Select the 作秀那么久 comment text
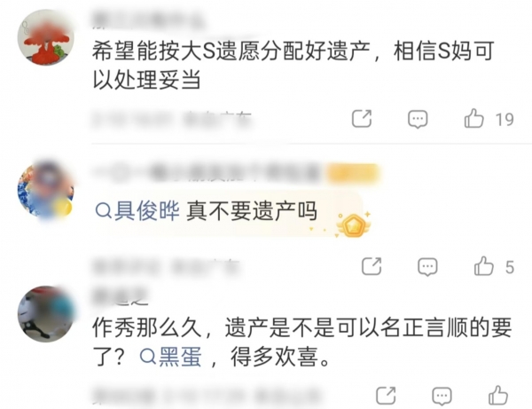532x409 pixels. tap(302, 342)
